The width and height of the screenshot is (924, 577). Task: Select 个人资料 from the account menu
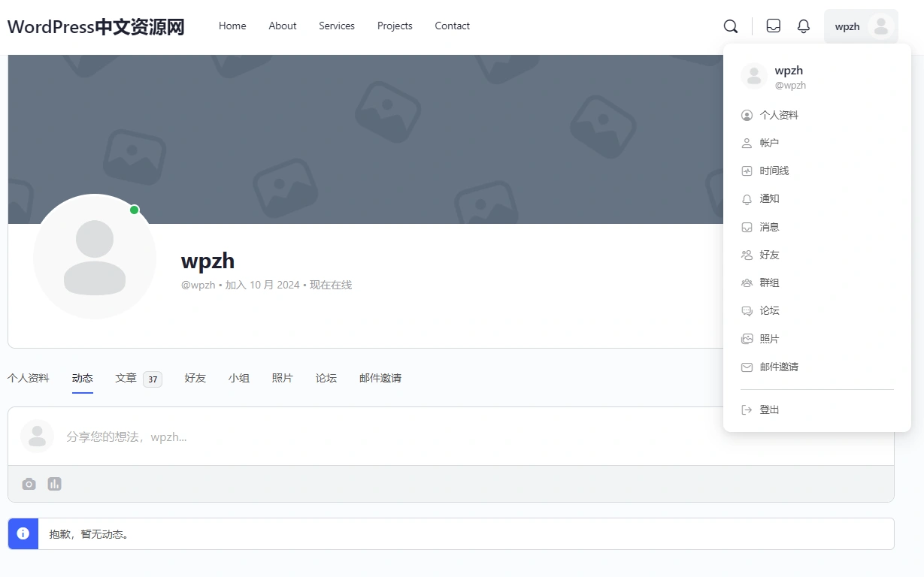[778, 115]
